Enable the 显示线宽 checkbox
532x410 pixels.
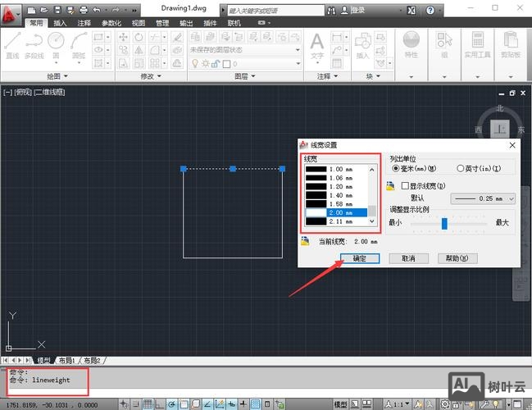click(405, 186)
